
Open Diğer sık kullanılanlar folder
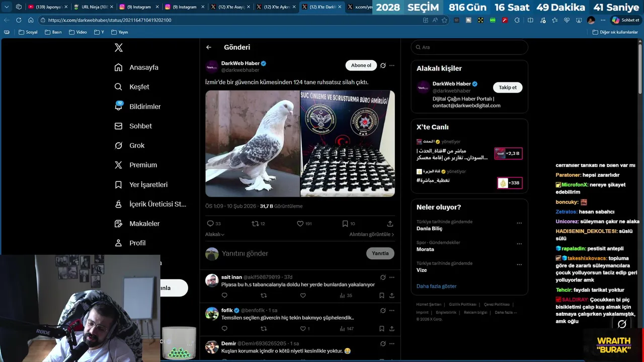coord(615,32)
